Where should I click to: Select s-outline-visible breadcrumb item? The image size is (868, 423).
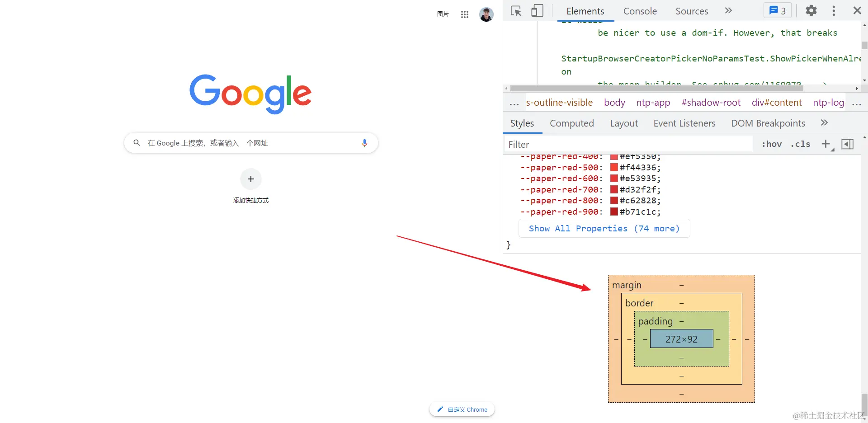pyautogui.click(x=559, y=103)
